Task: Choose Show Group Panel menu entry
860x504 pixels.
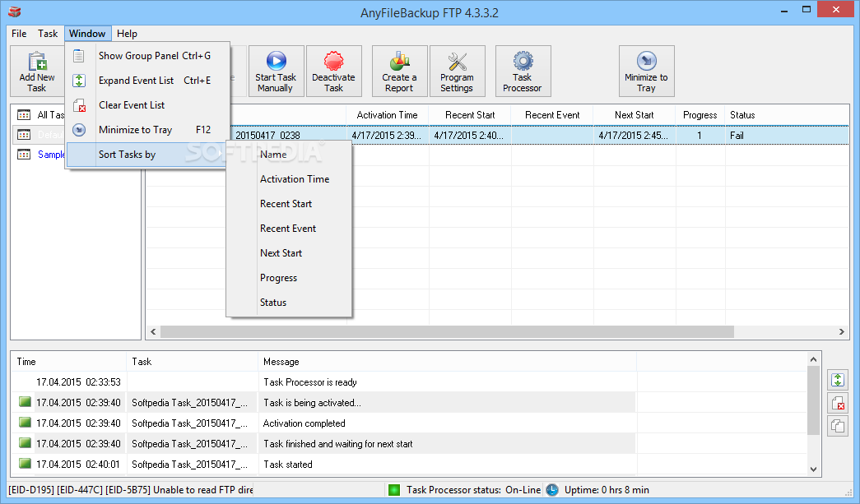Action: pyautogui.click(x=147, y=56)
